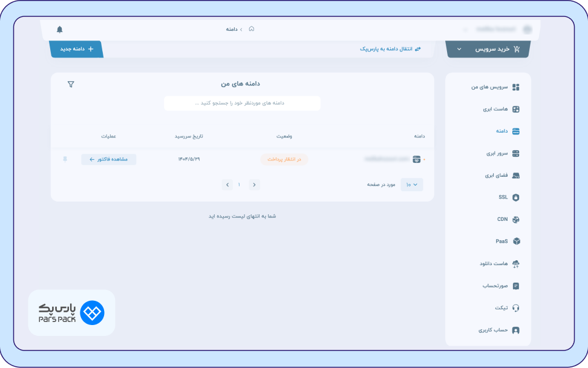
Task: Click the PaaS cube icon
Action: [x=517, y=241]
